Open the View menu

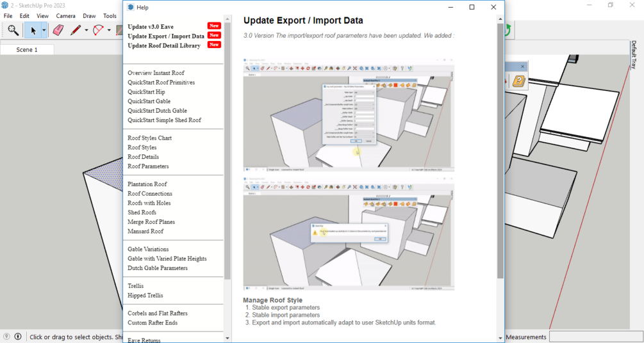(42, 16)
